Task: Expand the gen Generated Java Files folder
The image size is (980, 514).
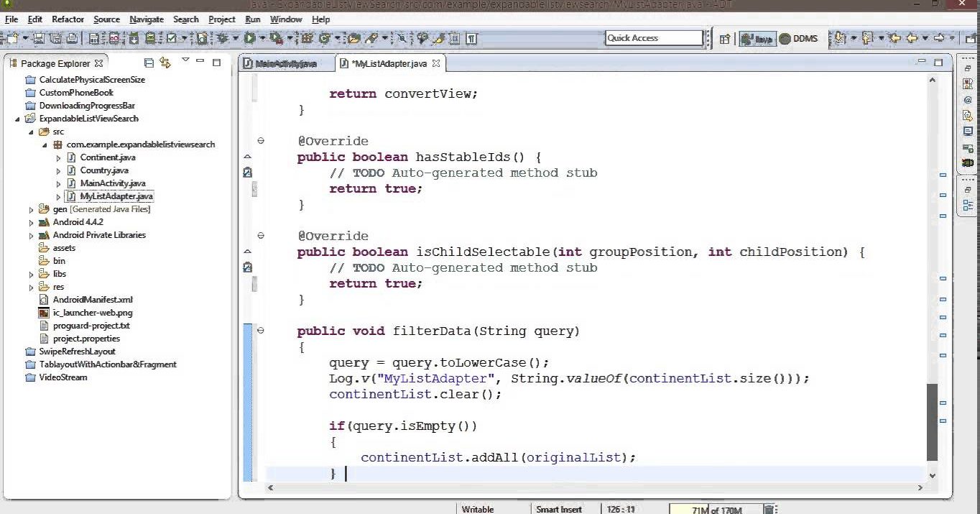Action: [x=31, y=210]
